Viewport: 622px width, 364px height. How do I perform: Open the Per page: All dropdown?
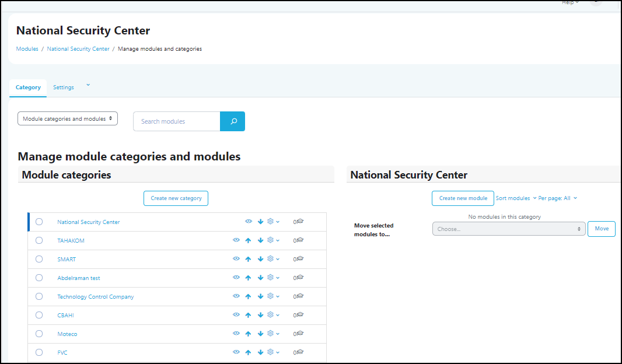pos(557,198)
